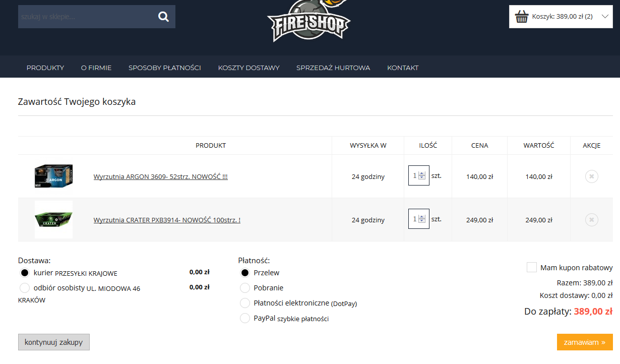The height and width of the screenshot is (364, 620).
Task: Choose Pobranie payment method
Action: (x=245, y=288)
